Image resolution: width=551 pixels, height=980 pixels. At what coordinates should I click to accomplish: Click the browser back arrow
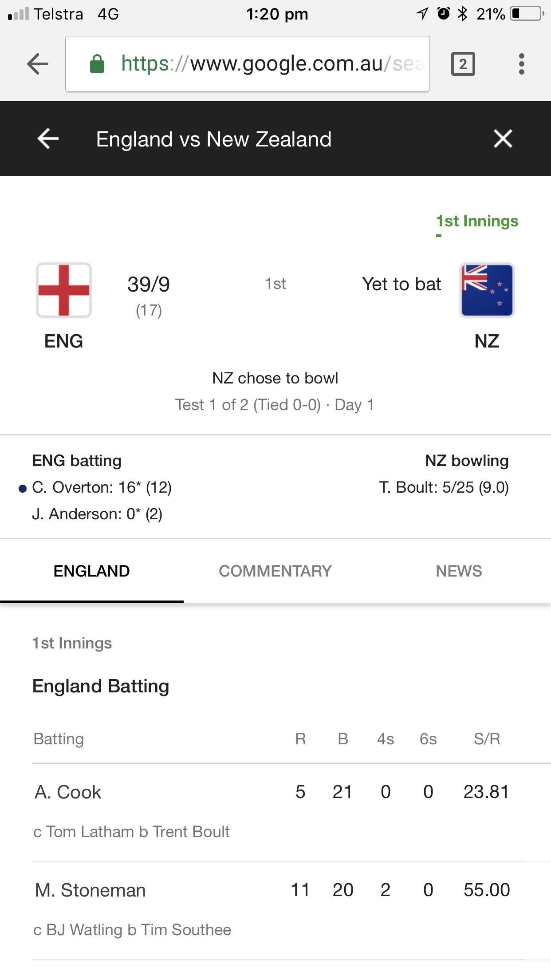[x=38, y=63]
